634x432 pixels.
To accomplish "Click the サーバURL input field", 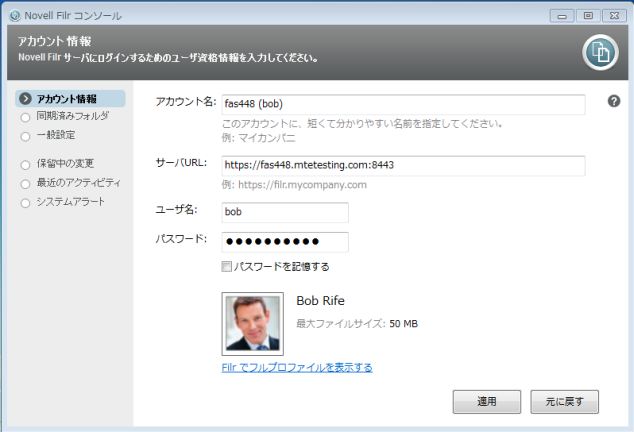I will click(403, 165).
